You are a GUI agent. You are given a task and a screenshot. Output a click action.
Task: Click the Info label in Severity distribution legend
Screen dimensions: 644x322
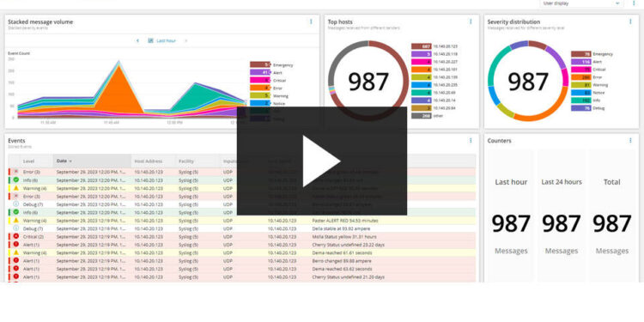tap(597, 100)
